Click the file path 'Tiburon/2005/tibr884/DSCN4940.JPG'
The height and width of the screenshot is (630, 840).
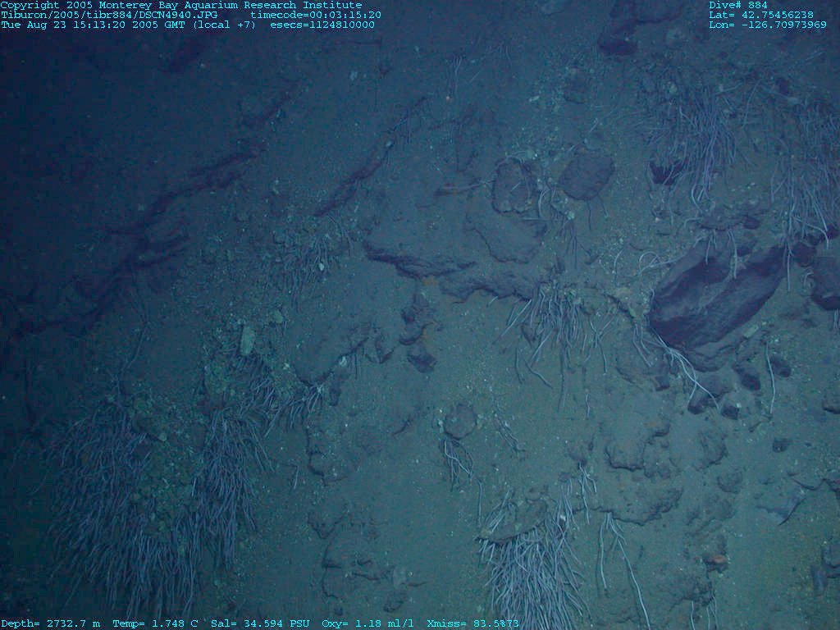point(109,15)
